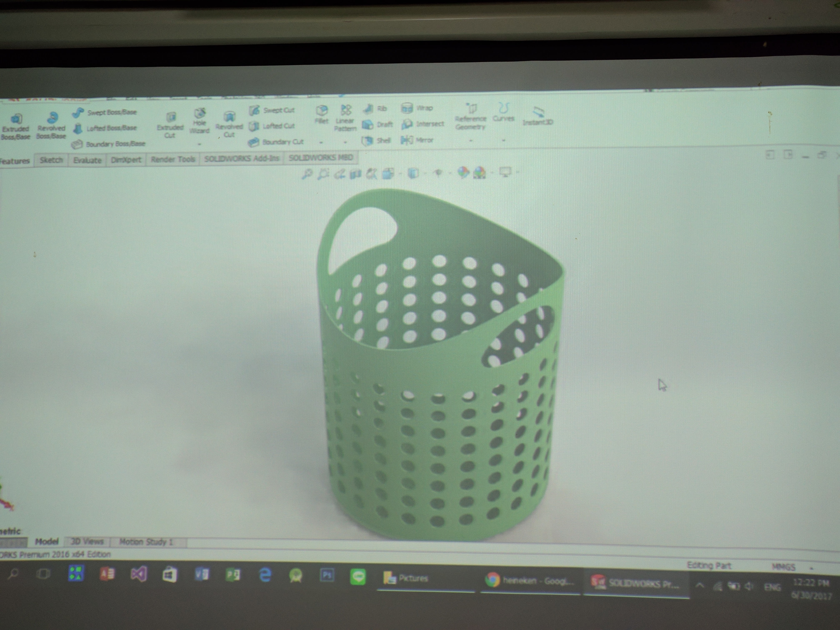
Task: Open the Motion Study 1 tab
Action: point(146,542)
